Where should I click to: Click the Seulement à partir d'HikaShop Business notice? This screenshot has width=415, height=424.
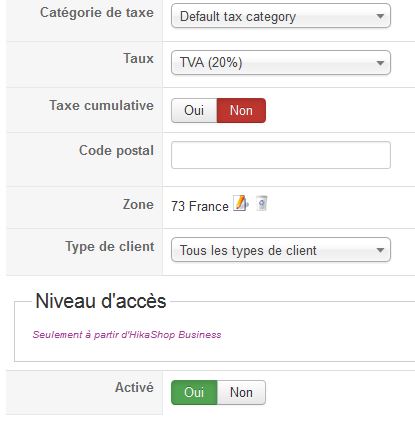[127, 334]
